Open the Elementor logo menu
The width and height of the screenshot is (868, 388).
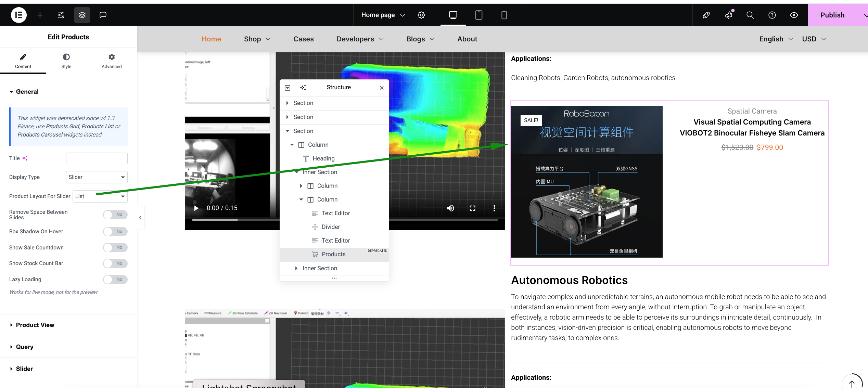pyautogui.click(x=18, y=15)
